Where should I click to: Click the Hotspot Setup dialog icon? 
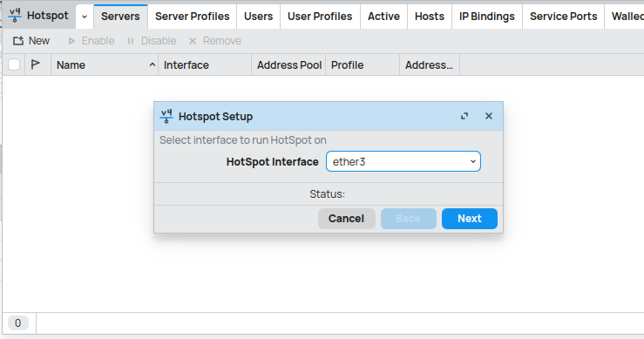(166, 116)
